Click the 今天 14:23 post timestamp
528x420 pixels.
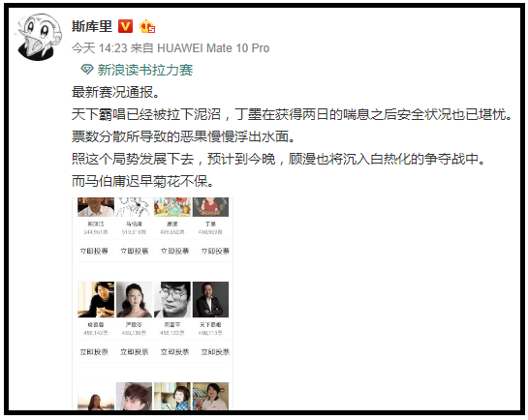pyautogui.click(x=100, y=48)
